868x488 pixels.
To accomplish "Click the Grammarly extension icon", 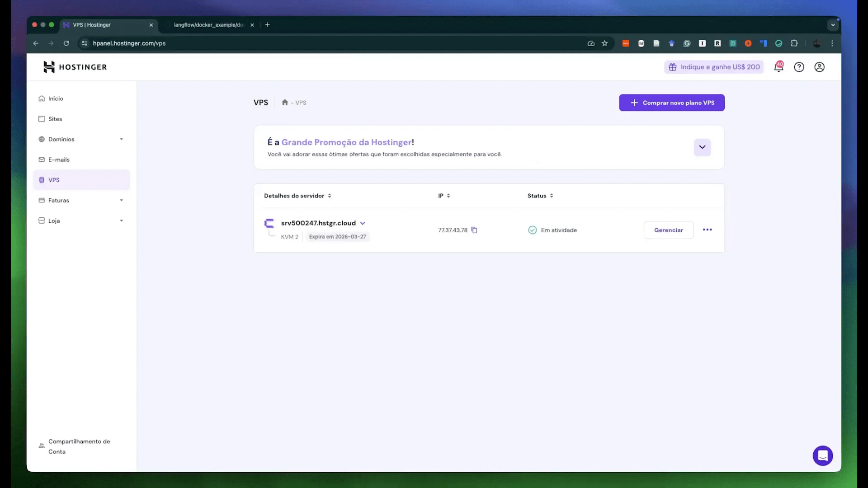I will pos(687,43).
